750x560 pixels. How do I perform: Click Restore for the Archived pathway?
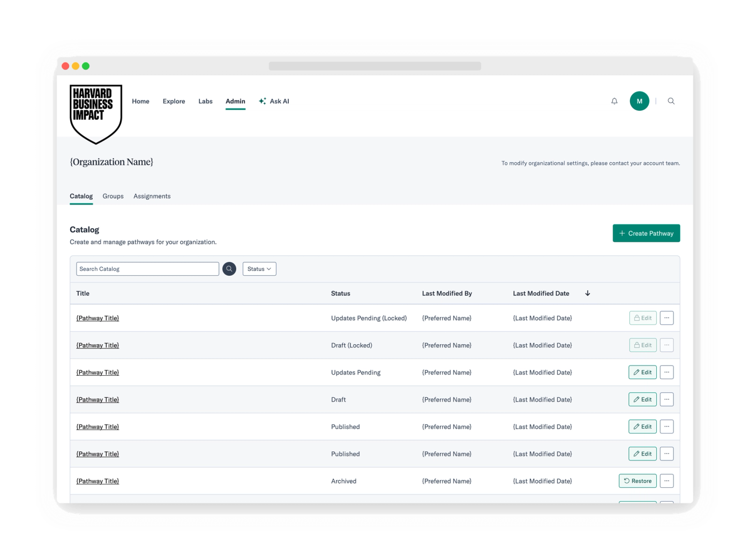pyautogui.click(x=637, y=481)
